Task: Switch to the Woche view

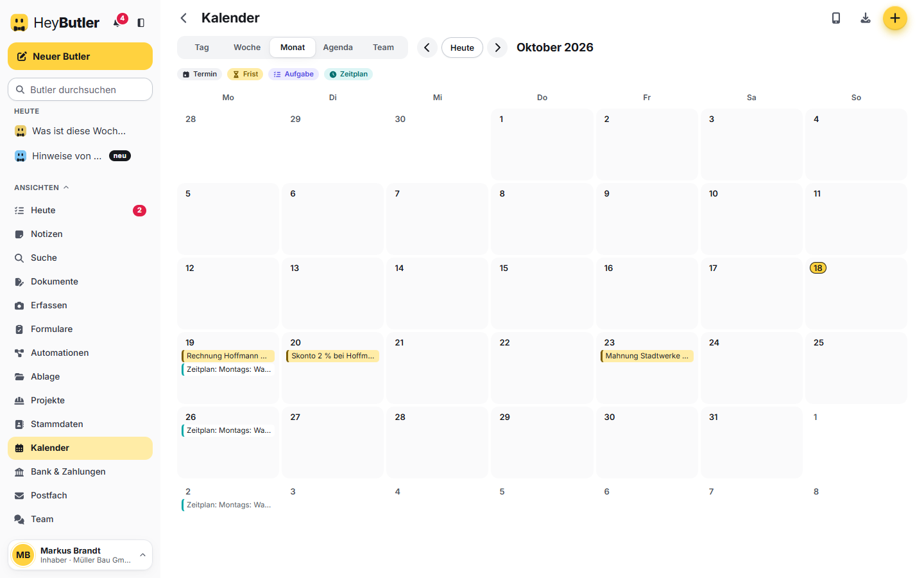Action: 247,48
